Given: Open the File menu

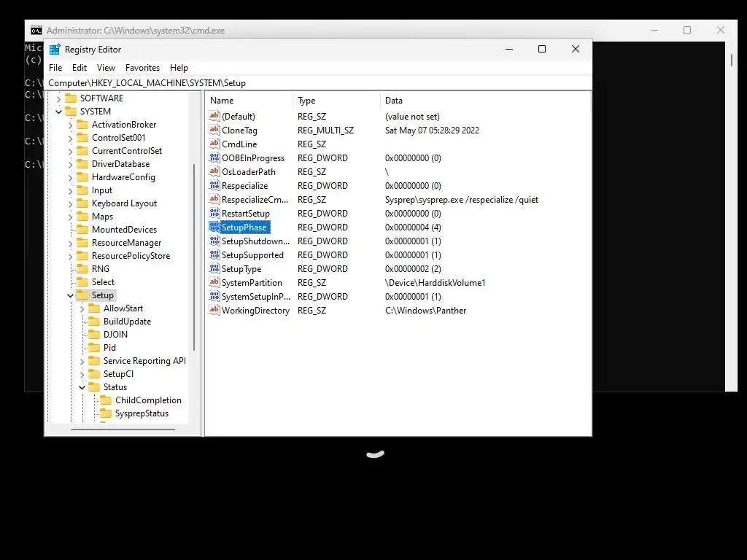Looking at the screenshot, I should point(55,68).
